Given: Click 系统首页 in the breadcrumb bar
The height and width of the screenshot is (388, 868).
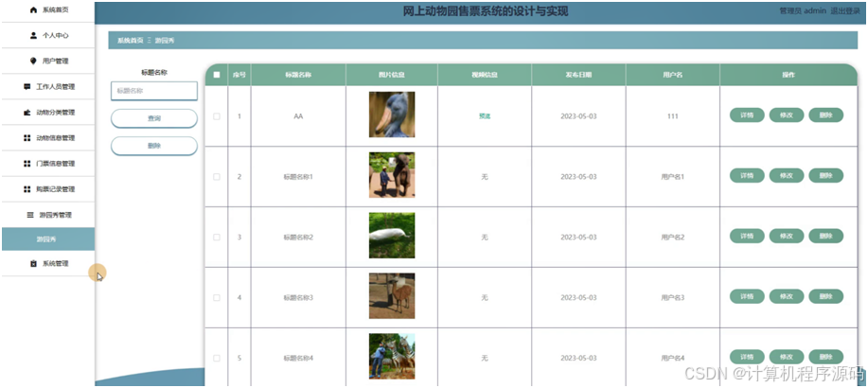Looking at the screenshot, I should (x=130, y=41).
